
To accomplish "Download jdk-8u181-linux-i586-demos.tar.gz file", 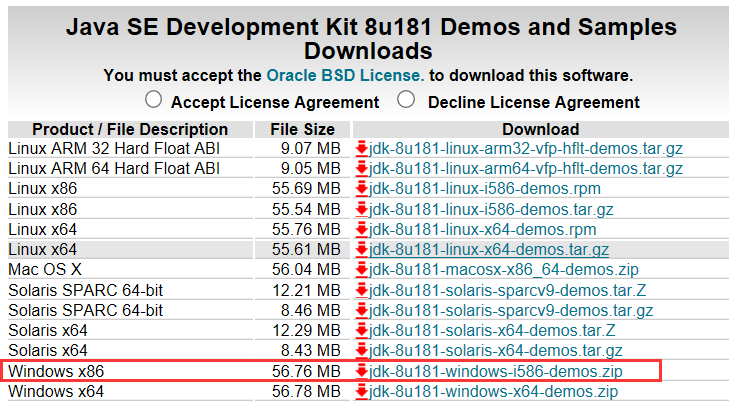I will (x=491, y=209).
